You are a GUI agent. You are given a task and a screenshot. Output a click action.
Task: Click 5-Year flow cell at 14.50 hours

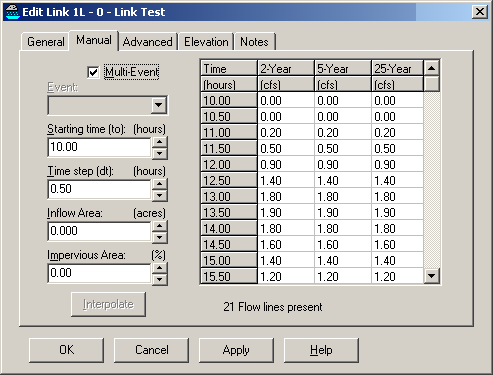(343, 244)
